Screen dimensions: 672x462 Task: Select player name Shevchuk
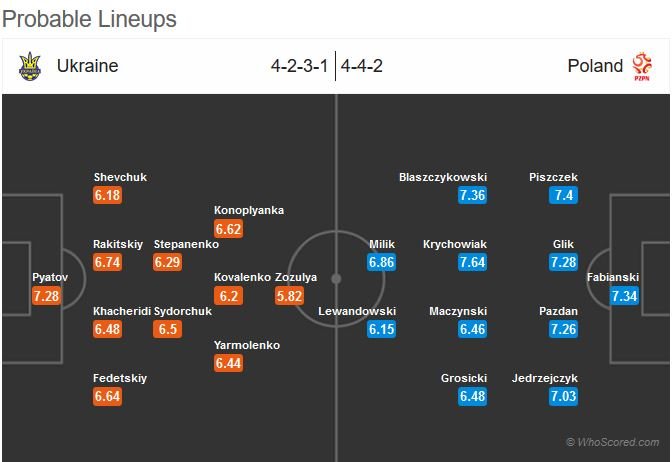[120, 177]
